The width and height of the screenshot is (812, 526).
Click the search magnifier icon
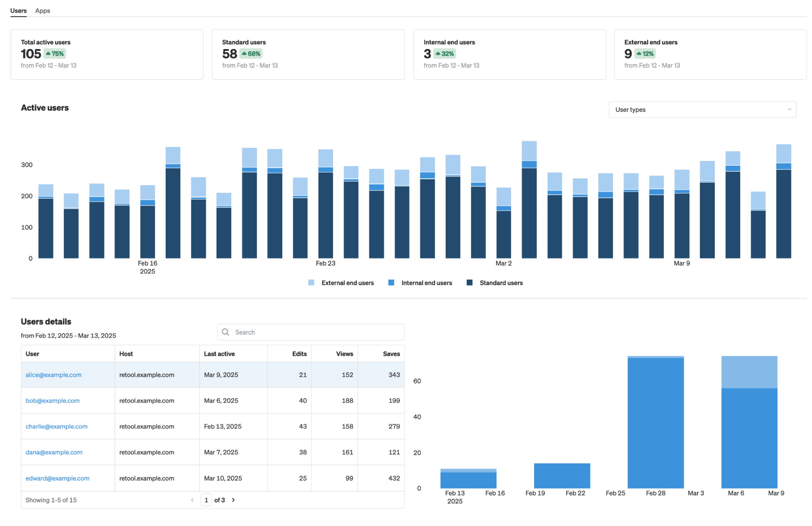pos(225,332)
